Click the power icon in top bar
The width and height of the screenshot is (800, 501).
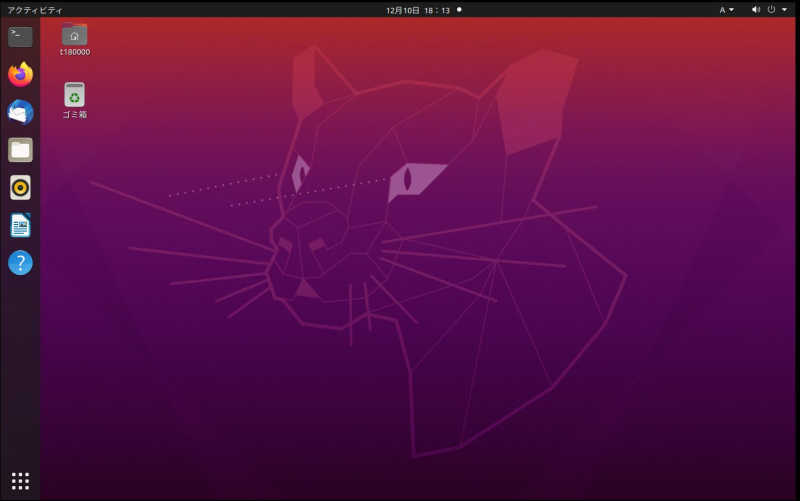[x=771, y=10]
